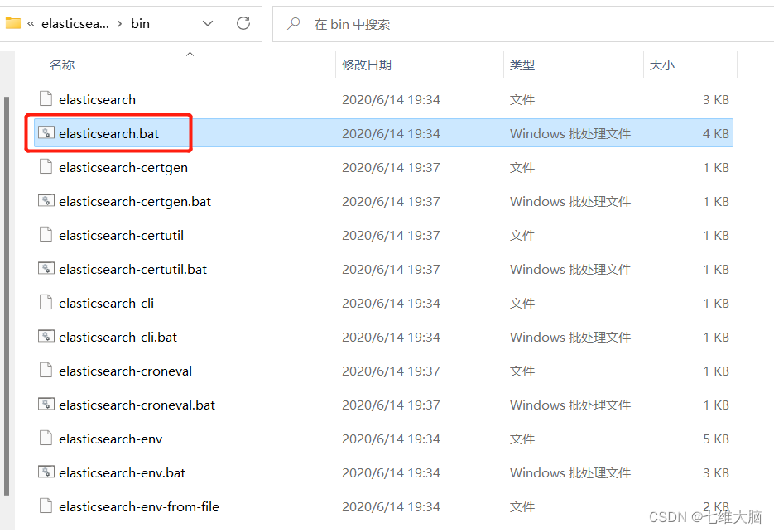The width and height of the screenshot is (774, 532).
Task: Sort by the 大小 column header
Action: point(662,65)
